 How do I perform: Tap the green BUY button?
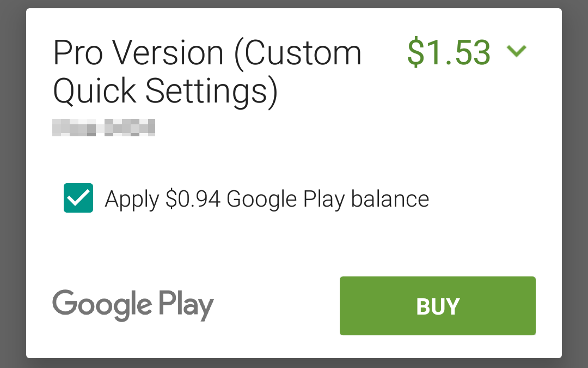[437, 306]
